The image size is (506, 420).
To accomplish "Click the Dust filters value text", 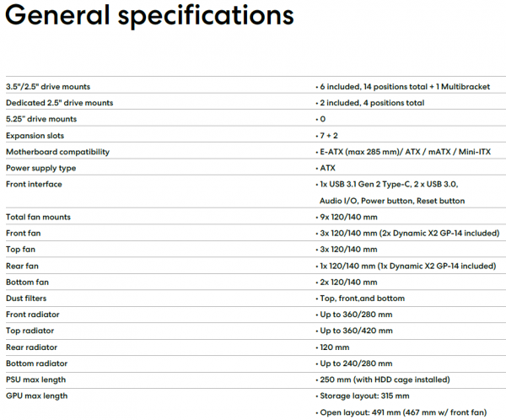I will [362, 299].
